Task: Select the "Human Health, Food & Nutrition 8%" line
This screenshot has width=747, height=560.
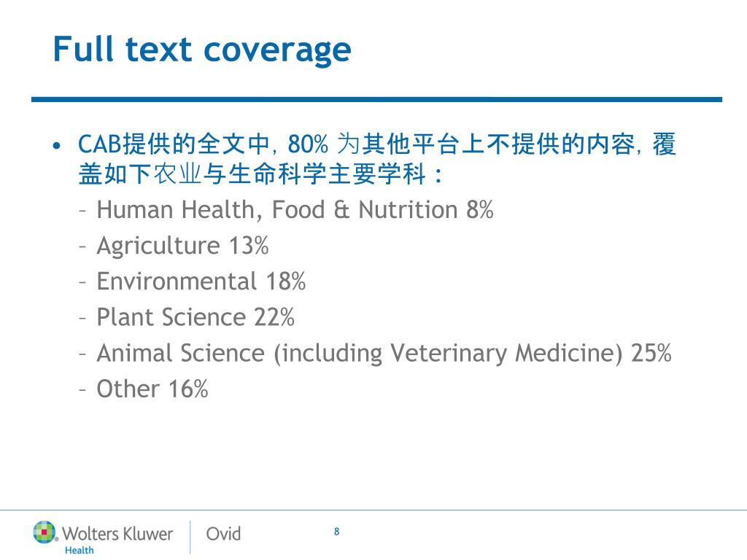Action: [x=295, y=210]
